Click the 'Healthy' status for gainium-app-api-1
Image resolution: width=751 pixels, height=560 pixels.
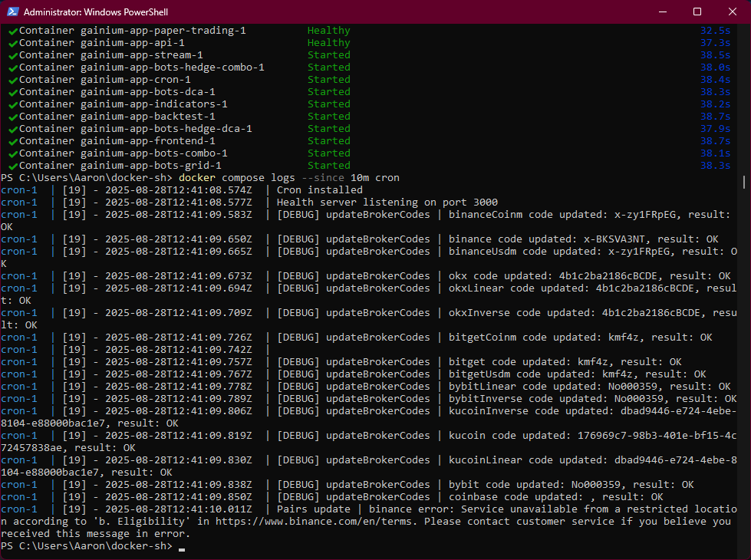pos(328,43)
